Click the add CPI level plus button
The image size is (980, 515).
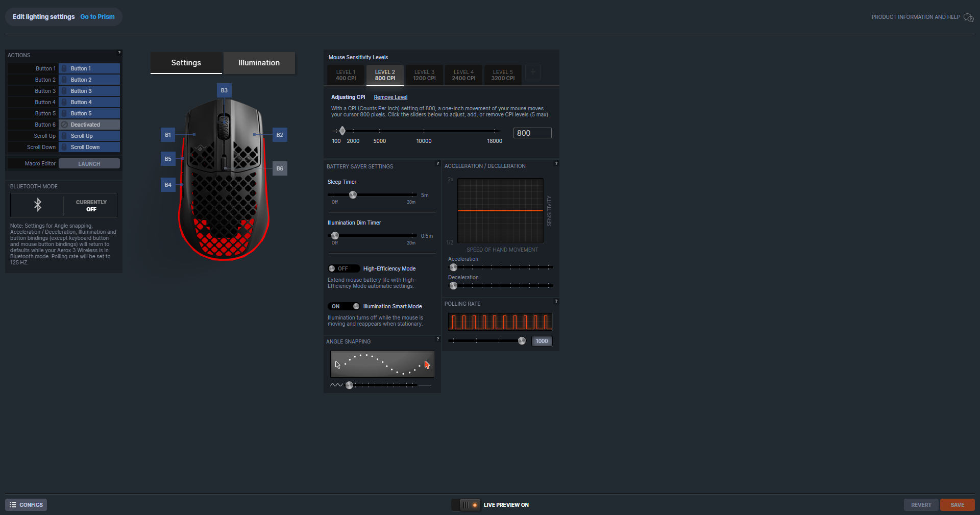coord(533,72)
